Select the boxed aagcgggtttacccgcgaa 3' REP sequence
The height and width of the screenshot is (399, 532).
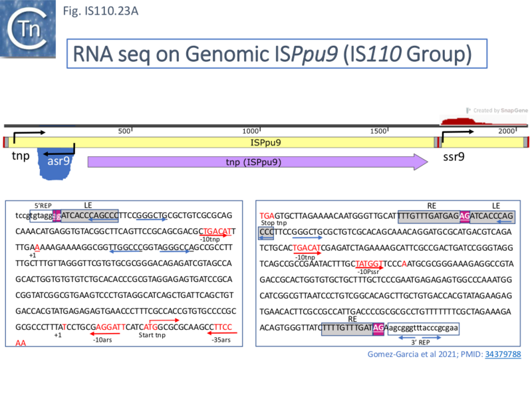point(424,329)
